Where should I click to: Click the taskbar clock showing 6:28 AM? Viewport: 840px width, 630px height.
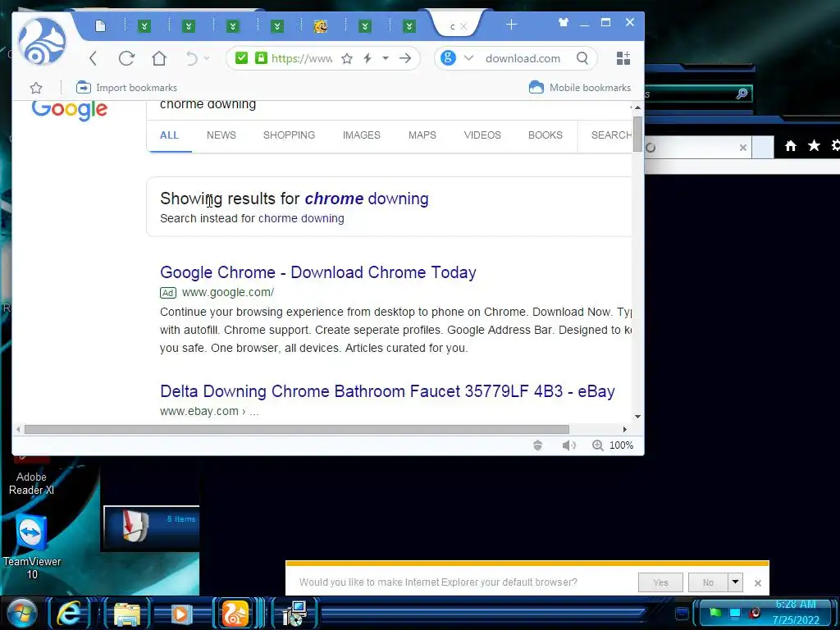tap(796, 612)
